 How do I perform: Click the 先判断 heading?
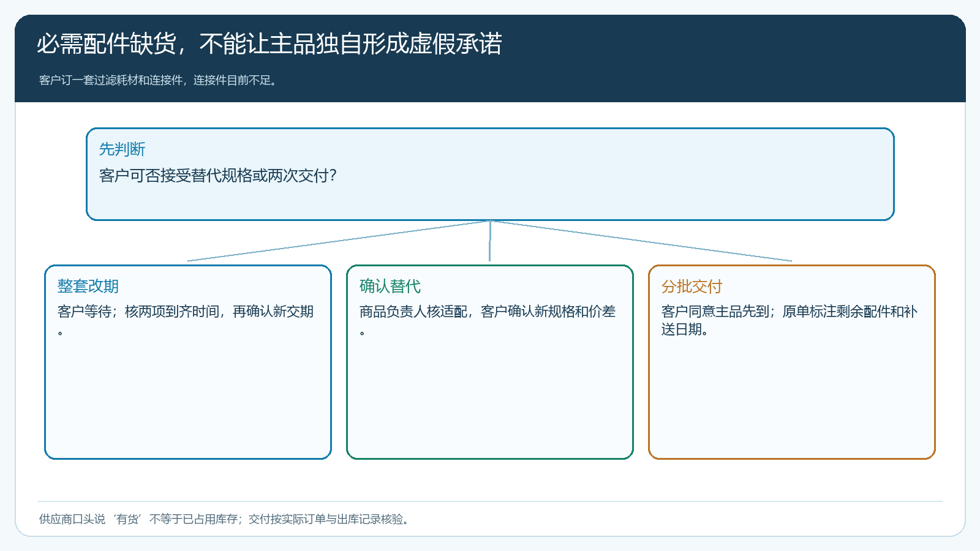(123, 149)
